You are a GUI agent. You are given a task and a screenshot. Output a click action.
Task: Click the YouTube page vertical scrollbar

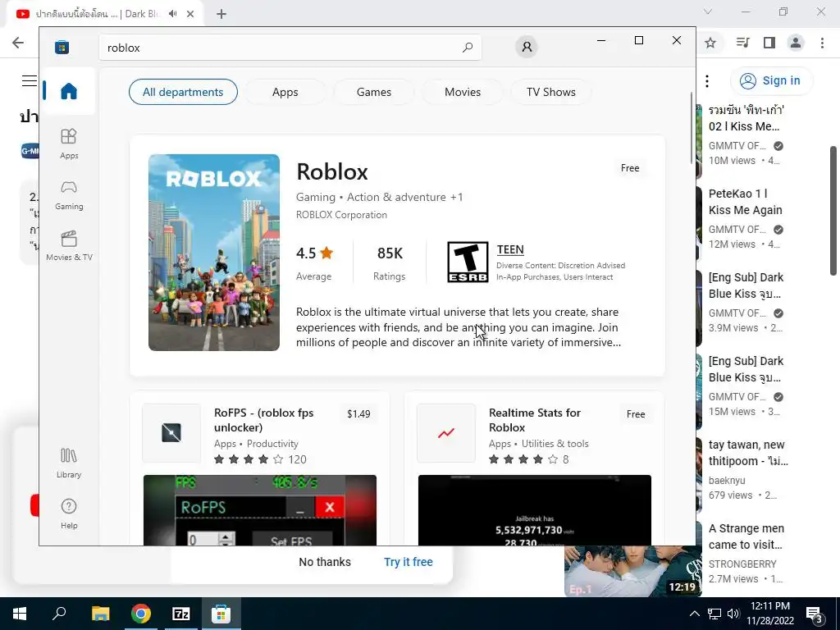tap(833, 212)
